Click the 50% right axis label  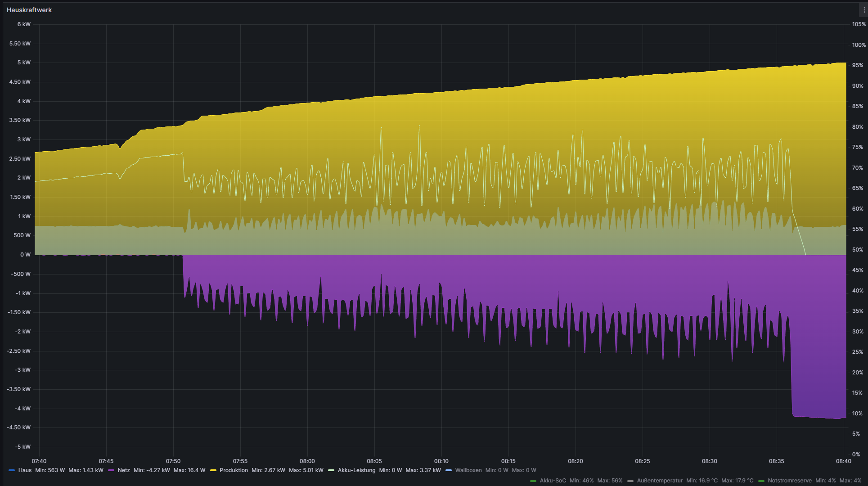click(858, 250)
